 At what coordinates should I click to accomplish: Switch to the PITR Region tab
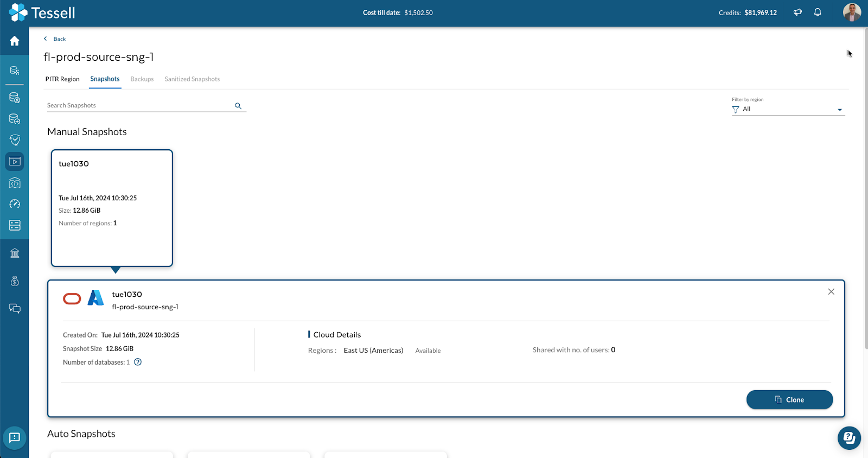(x=62, y=79)
